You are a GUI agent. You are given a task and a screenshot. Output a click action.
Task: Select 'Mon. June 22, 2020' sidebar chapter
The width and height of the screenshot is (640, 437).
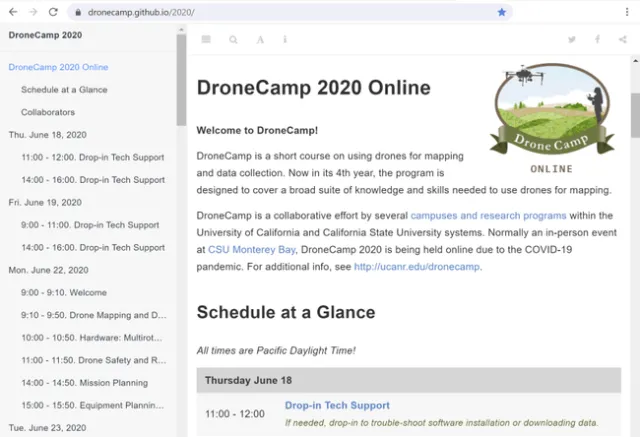49,270
